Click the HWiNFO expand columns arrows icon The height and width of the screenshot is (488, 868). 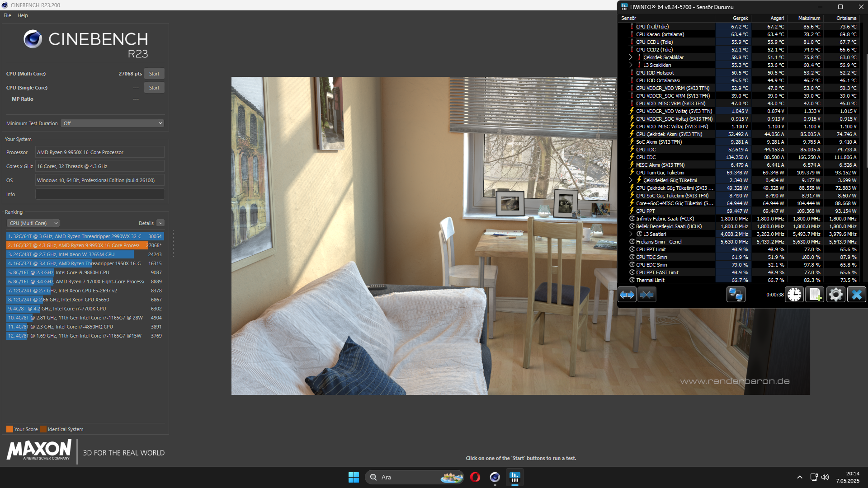click(x=627, y=295)
